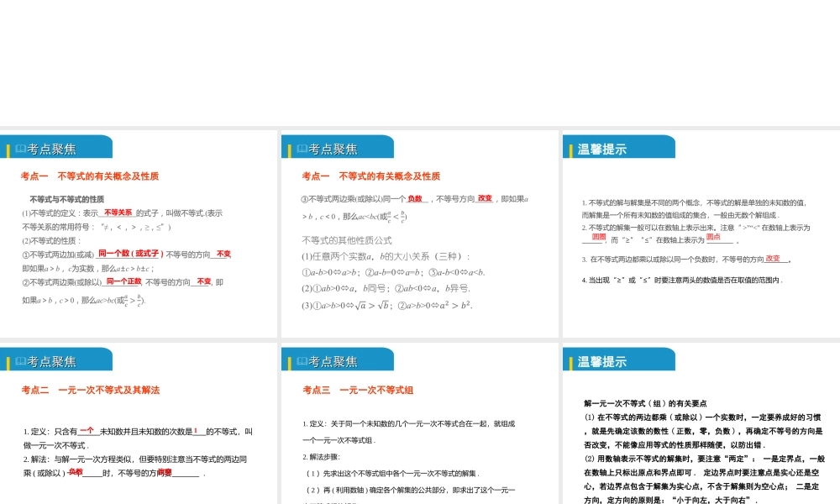The image size is (840, 504).
Task: Select the 温馨提示 header above 解一元一次不等式(组)的有关要点
Action: pos(601,361)
